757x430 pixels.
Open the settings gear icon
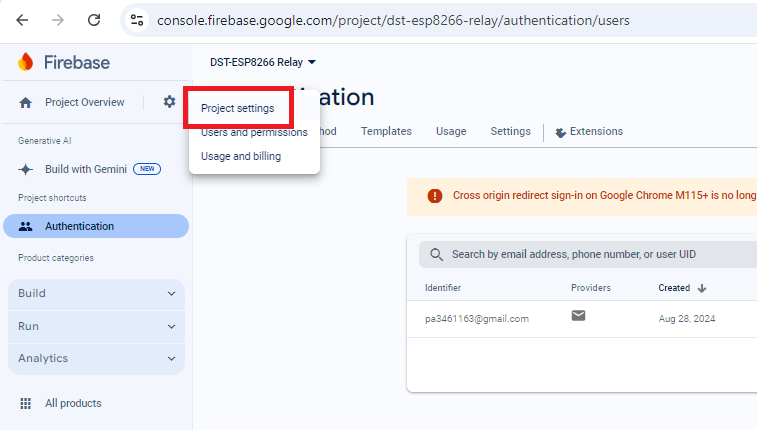tap(169, 102)
